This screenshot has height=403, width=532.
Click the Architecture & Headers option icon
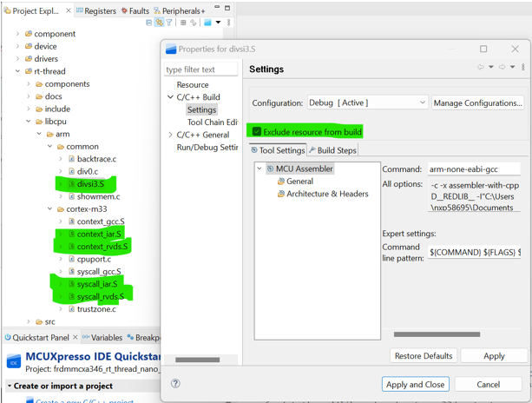281,194
